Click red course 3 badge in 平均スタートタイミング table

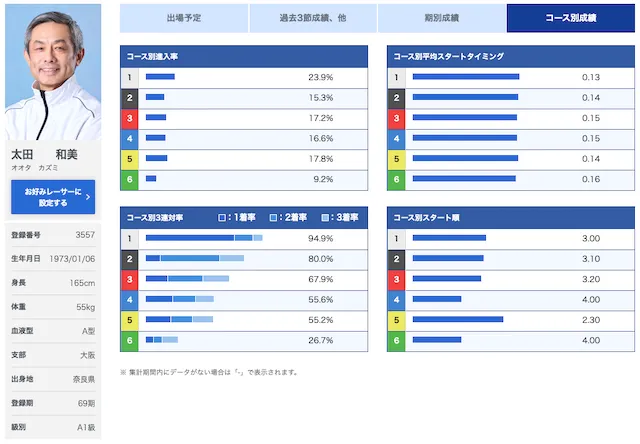(396, 118)
